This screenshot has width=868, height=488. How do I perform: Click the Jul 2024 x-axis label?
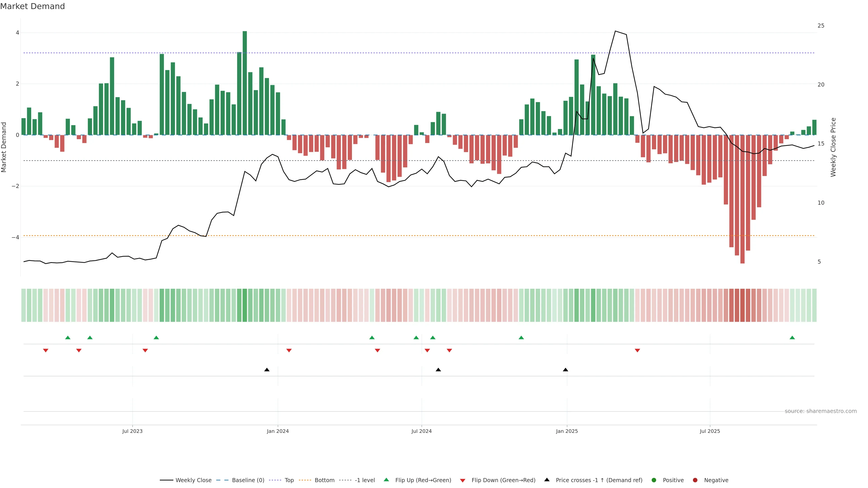pyautogui.click(x=421, y=431)
